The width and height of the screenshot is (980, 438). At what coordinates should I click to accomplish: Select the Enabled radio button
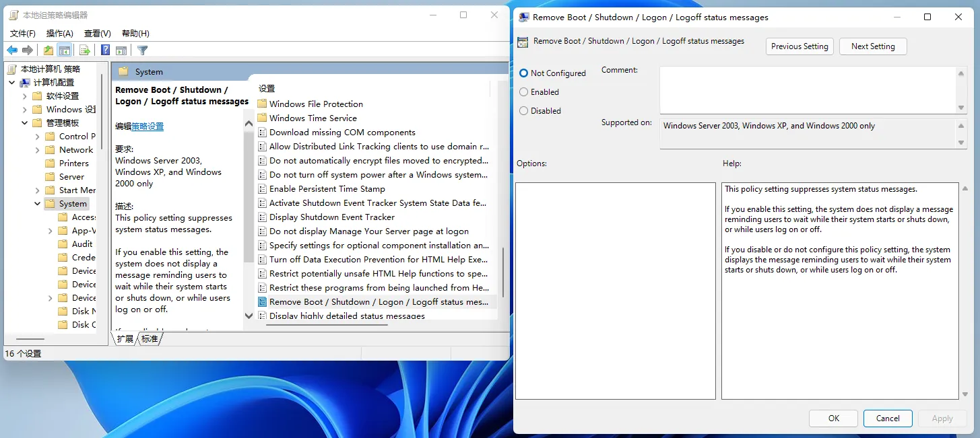(524, 92)
